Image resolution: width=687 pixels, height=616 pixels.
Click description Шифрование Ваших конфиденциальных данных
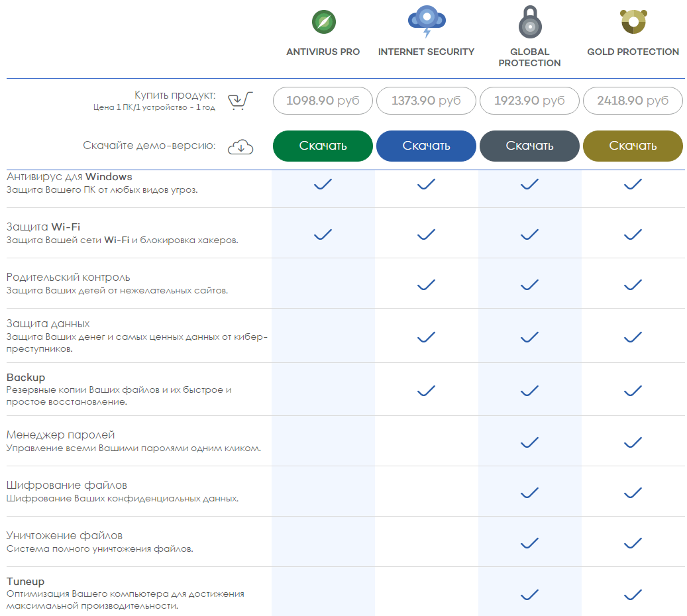(123, 499)
